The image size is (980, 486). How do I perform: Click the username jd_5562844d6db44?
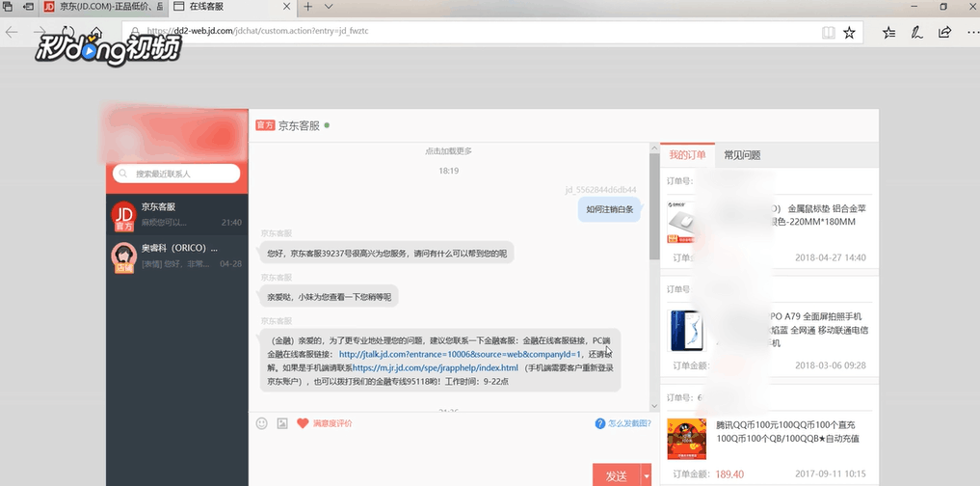600,190
